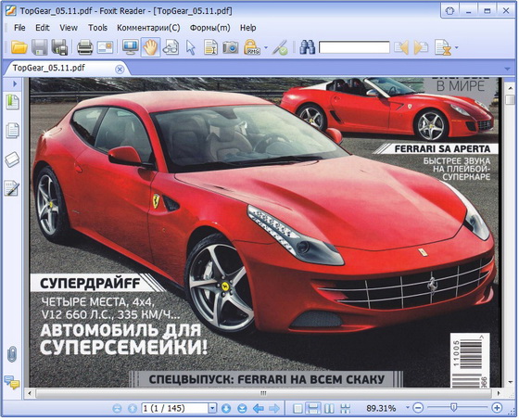This screenshot has width=519, height=420.
Task: Click the Email document icon
Action: (105, 47)
